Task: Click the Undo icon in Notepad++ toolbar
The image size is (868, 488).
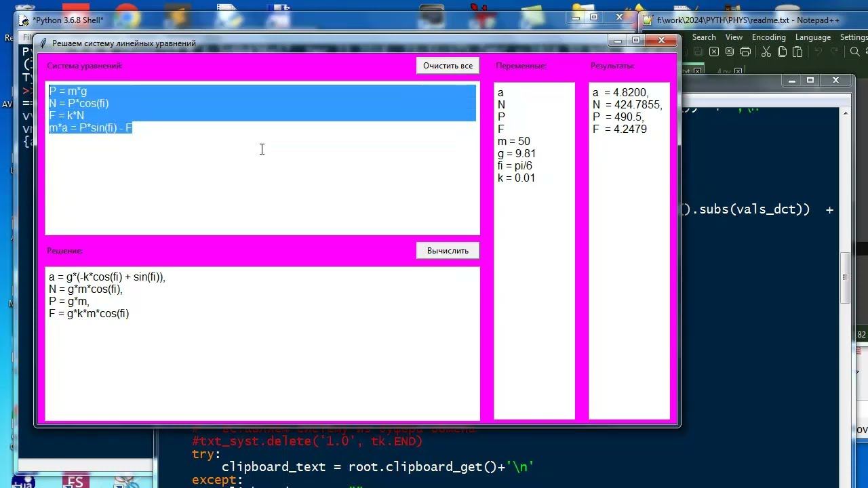Action: pos(818,52)
